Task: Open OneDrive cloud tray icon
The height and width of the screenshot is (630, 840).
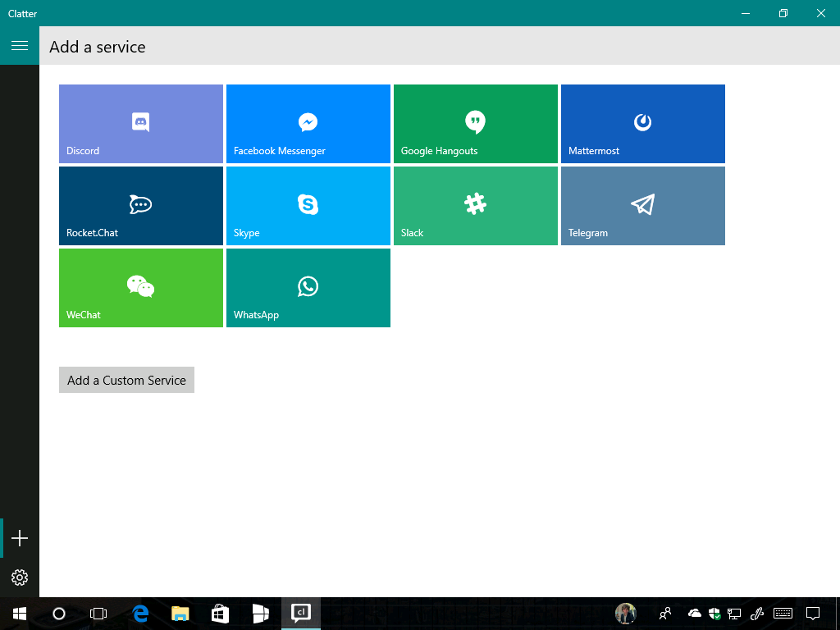Action: [694, 613]
